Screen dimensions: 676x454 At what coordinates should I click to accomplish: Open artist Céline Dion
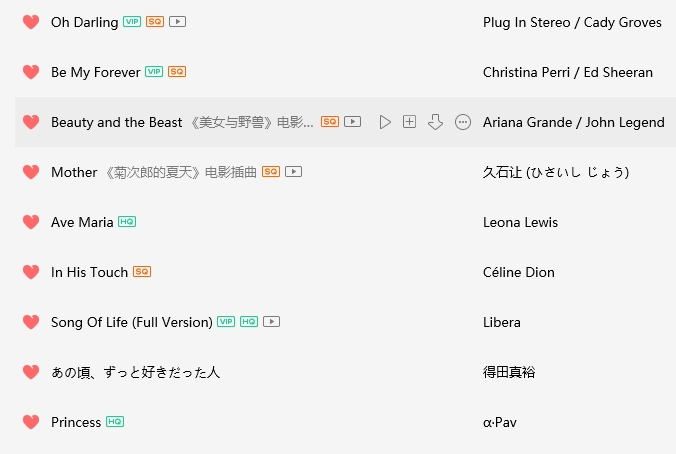(x=519, y=272)
